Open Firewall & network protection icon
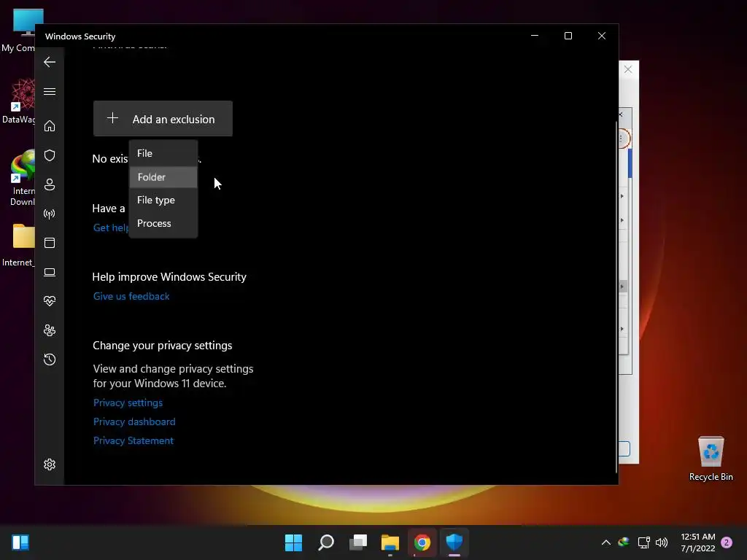The height and width of the screenshot is (560, 747). 50,214
